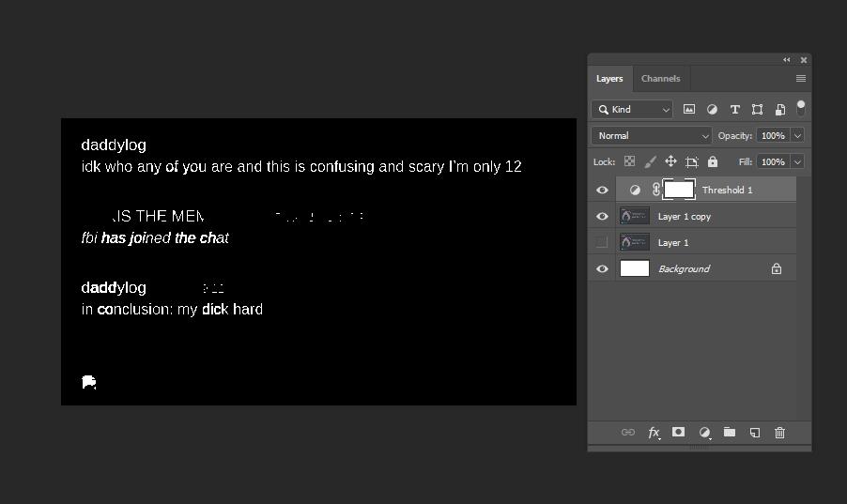Hide the Threshold 1 layer
847x504 pixels.
tap(602, 190)
